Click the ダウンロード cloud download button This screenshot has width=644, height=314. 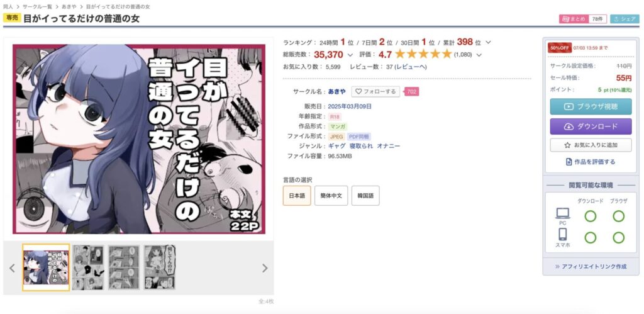tap(591, 126)
